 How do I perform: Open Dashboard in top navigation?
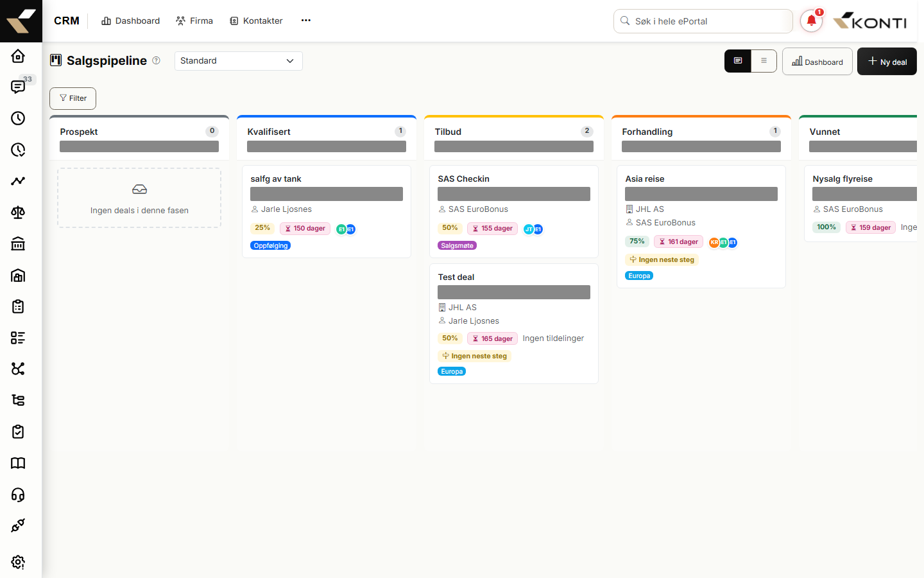point(130,21)
